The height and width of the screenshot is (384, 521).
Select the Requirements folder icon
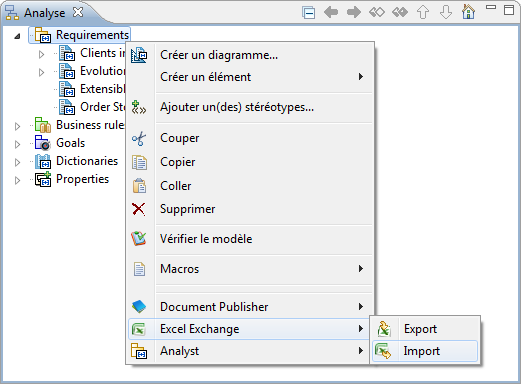43,35
